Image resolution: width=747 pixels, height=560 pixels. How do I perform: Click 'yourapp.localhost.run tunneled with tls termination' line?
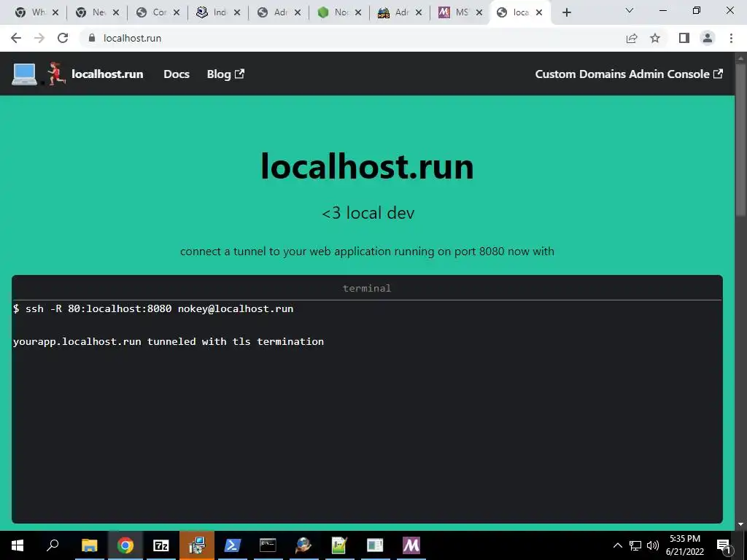tap(169, 341)
